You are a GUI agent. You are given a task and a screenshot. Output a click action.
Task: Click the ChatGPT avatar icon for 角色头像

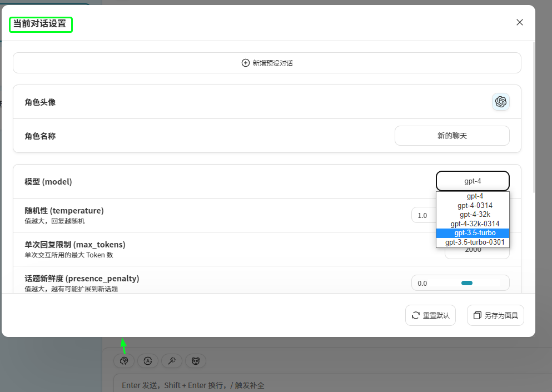pos(501,102)
